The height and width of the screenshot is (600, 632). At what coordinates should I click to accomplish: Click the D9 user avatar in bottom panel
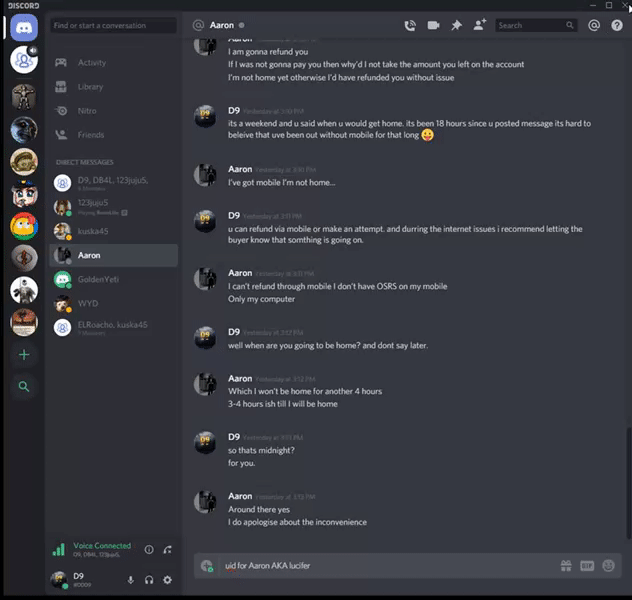pos(59,579)
